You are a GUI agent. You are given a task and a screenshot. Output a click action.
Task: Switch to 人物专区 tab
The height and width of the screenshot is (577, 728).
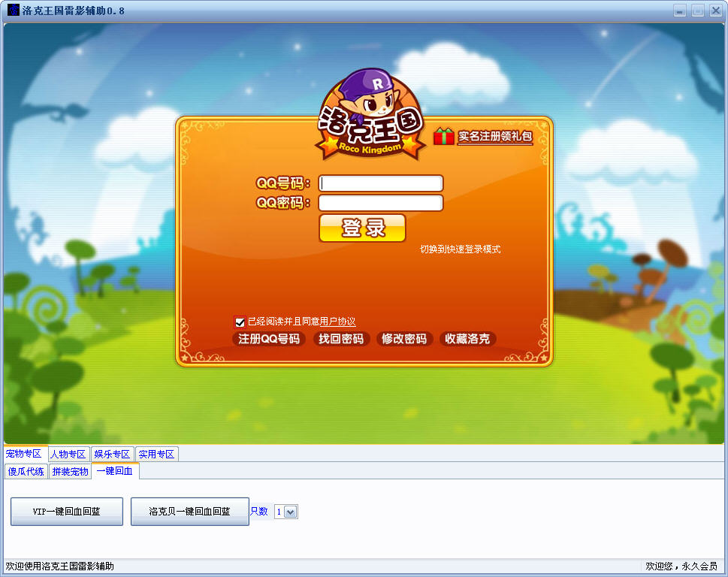pos(68,454)
